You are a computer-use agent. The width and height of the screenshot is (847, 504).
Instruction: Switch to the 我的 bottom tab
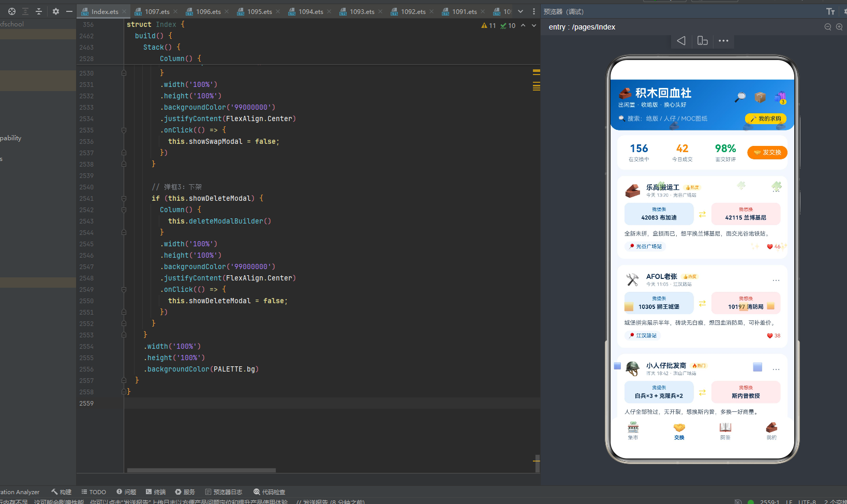[771, 431]
